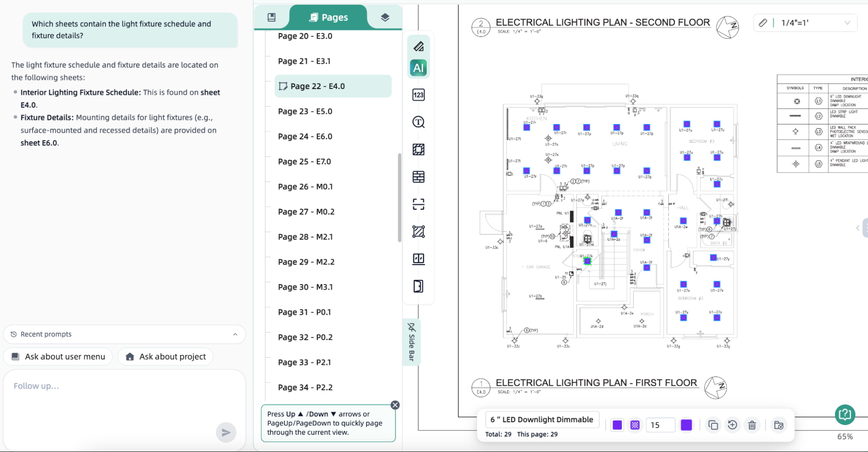Open Page 25 - E7.0
The height and width of the screenshot is (452, 868).
pyautogui.click(x=304, y=162)
